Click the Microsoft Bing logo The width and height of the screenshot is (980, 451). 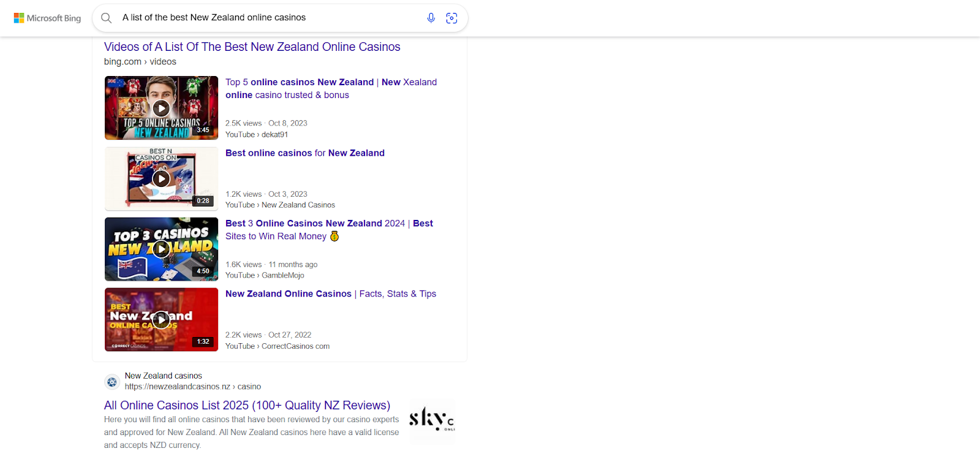point(47,18)
